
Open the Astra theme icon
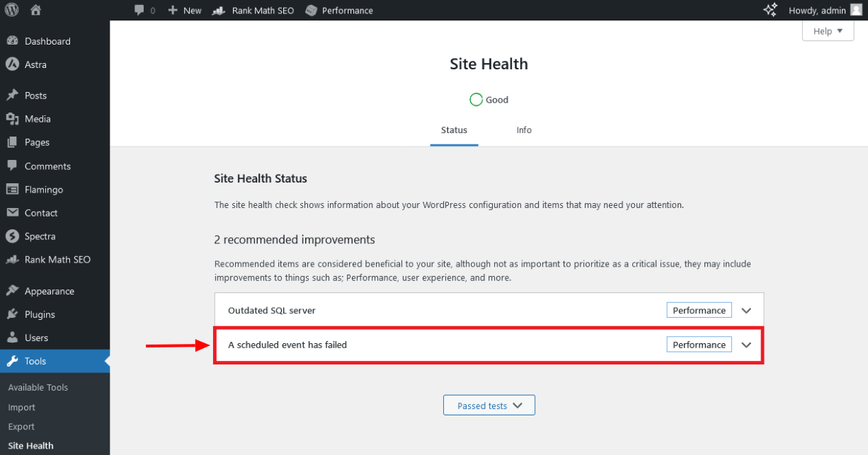(x=12, y=64)
